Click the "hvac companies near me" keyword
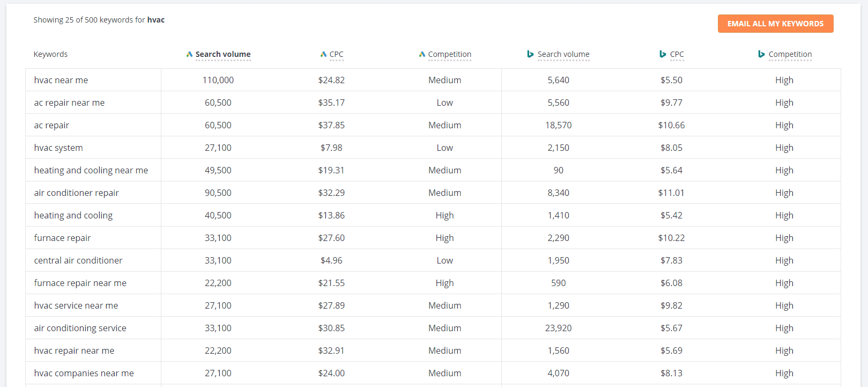 click(84, 373)
